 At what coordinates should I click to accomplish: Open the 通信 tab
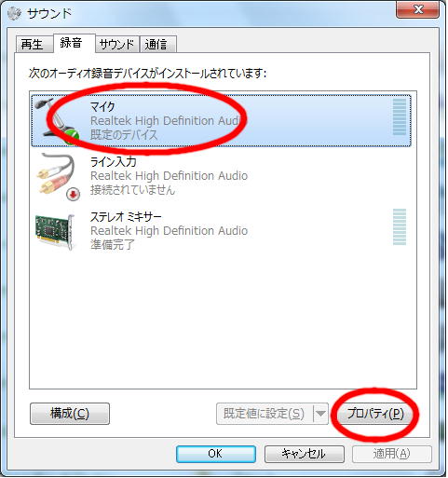(158, 44)
